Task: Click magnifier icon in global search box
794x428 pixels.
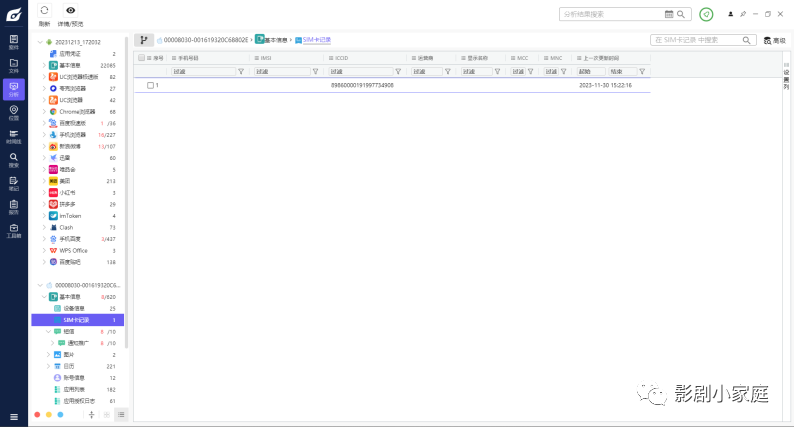Action: coord(681,14)
